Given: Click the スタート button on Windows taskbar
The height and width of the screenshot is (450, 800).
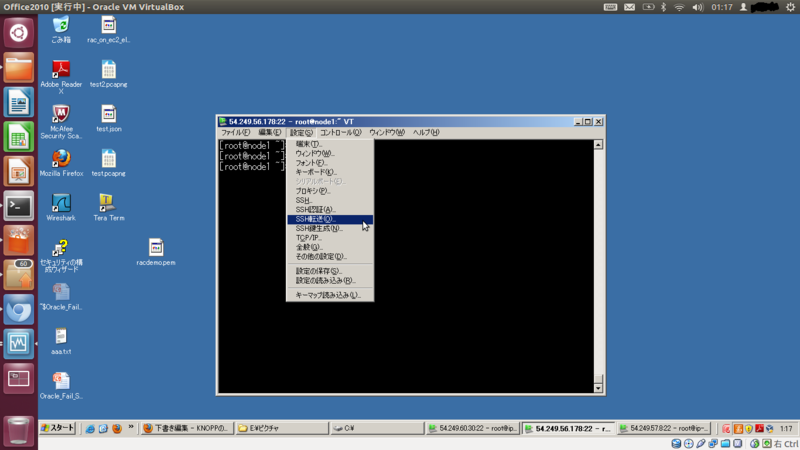Looking at the screenshot, I should coord(58,428).
